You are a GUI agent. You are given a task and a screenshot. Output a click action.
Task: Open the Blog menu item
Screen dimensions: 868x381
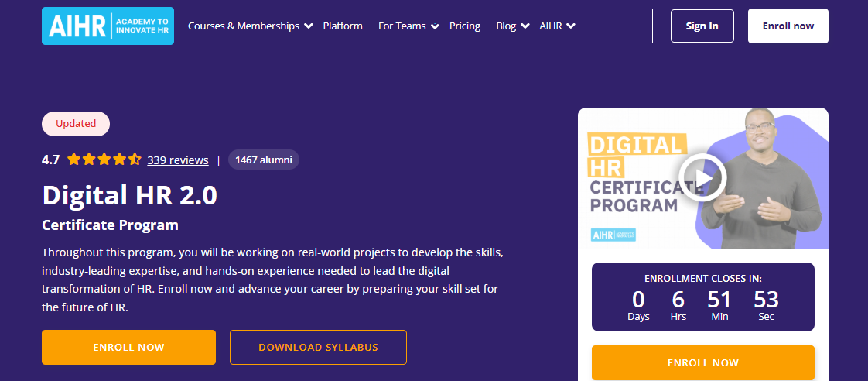pyautogui.click(x=506, y=26)
